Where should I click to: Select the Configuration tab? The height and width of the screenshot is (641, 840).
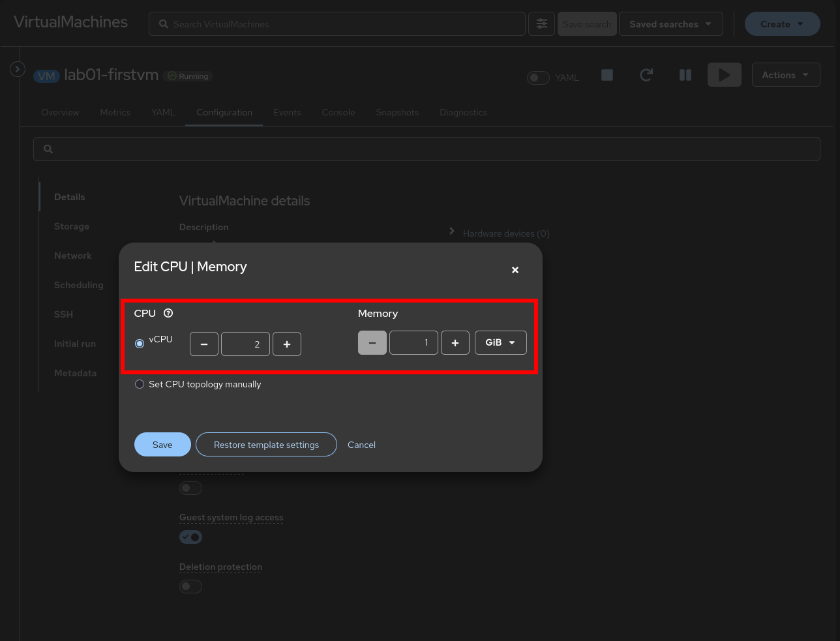click(224, 112)
